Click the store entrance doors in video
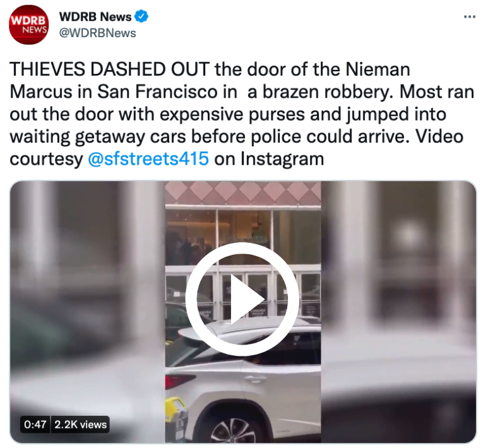 (243, 292)
